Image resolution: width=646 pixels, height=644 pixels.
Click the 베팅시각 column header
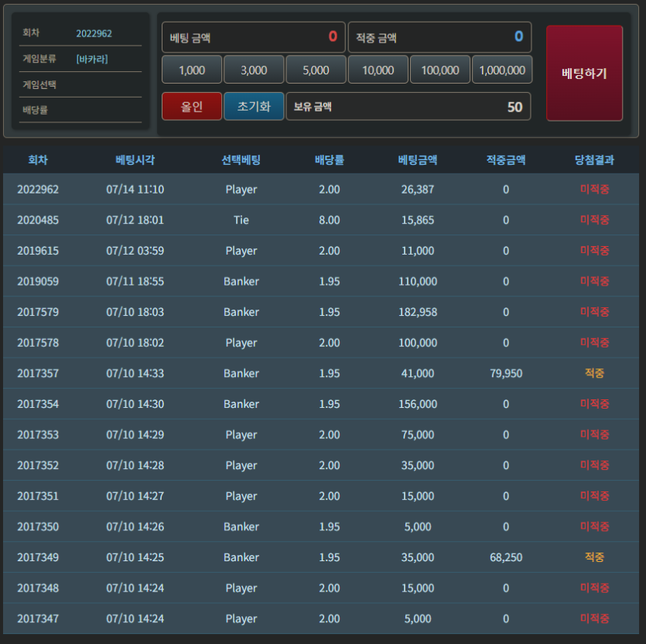tap(135, 160)
